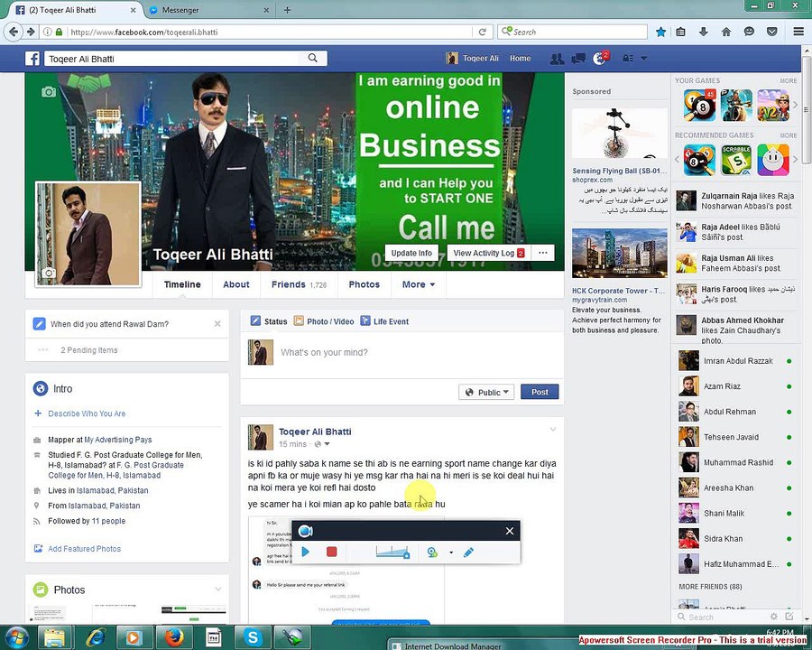Switch to the Messenger browser tab
The width and height of the screenshot is (812, 650).
(208, 10)
